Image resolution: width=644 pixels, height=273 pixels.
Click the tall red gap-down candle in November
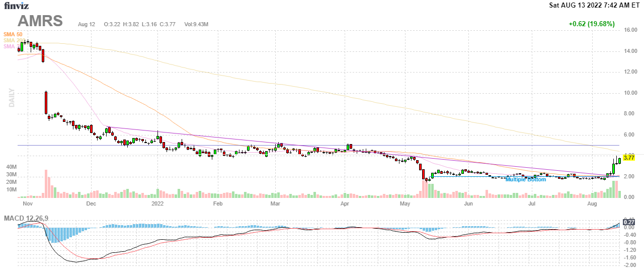46,103
